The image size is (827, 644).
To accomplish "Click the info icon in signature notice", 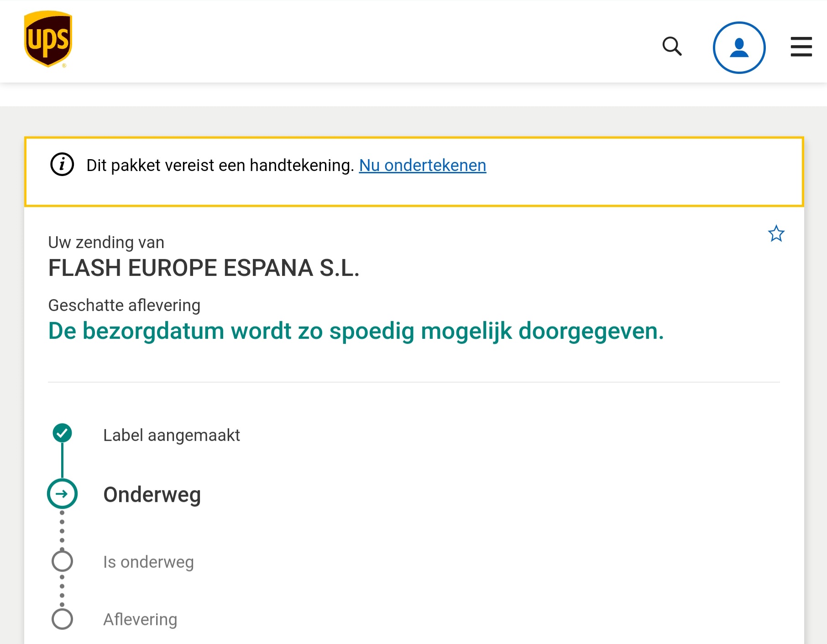I will coord(62,164).
